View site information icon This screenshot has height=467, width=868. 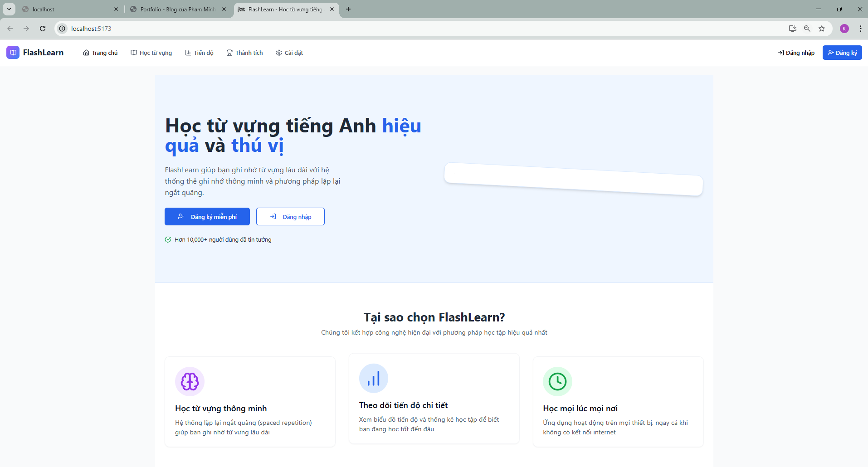coord(63,29)
